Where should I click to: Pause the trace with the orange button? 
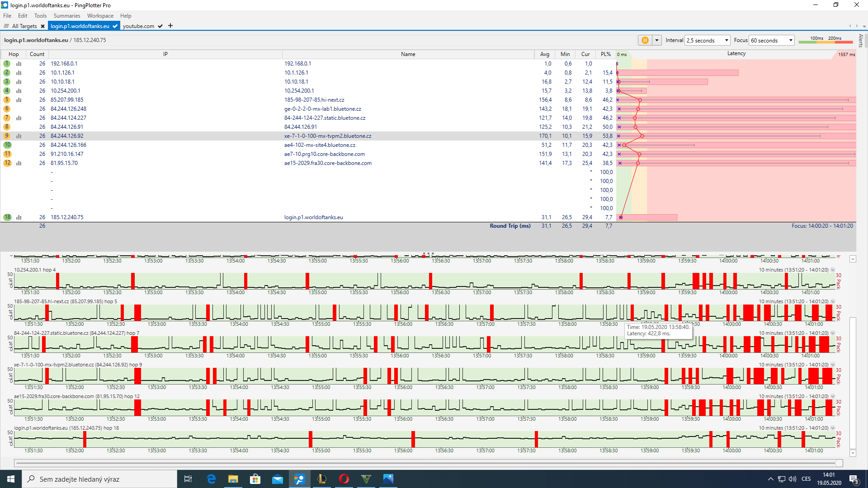[x=645, y=40]
